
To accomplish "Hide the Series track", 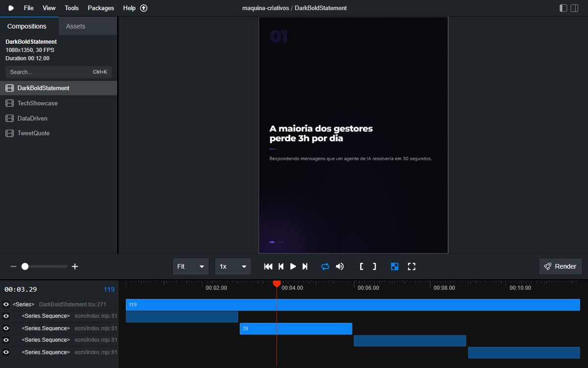I will pos(6,305).
